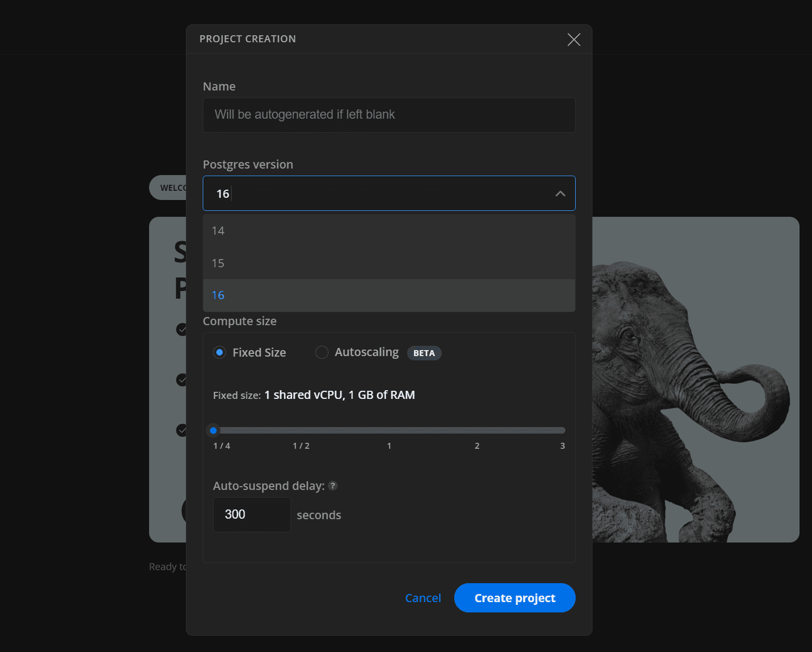Pick the highlighted version 16 option
This screenshot has width=812, height=652.
coord(218,295)
